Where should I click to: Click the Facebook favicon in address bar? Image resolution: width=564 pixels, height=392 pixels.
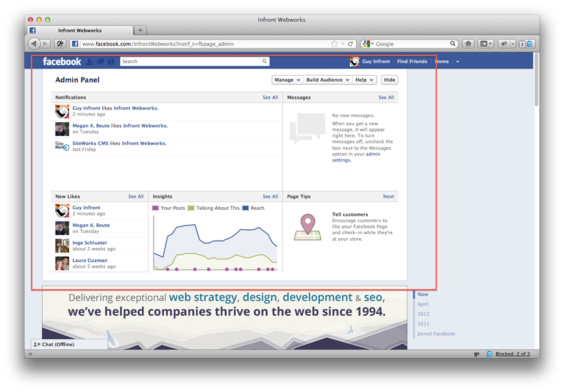coord(75,44)
